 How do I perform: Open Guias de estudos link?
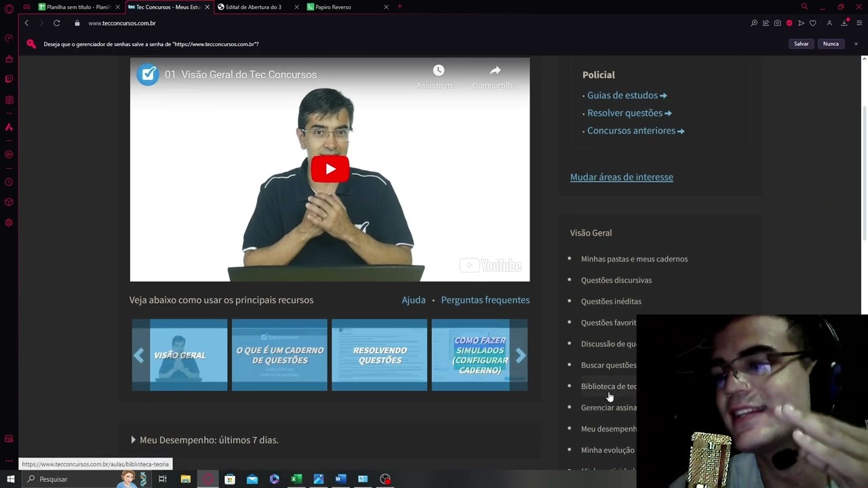click(627, 96)
